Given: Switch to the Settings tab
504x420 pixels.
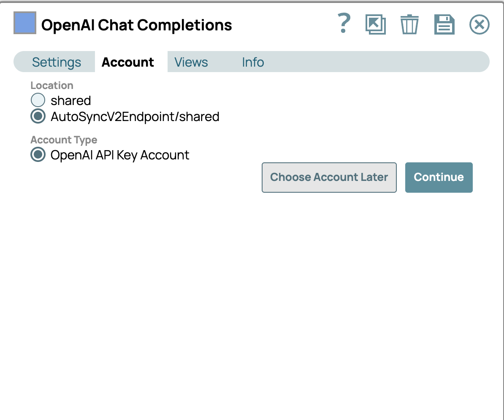Looking at the screenshot, I should pos(57,62).
